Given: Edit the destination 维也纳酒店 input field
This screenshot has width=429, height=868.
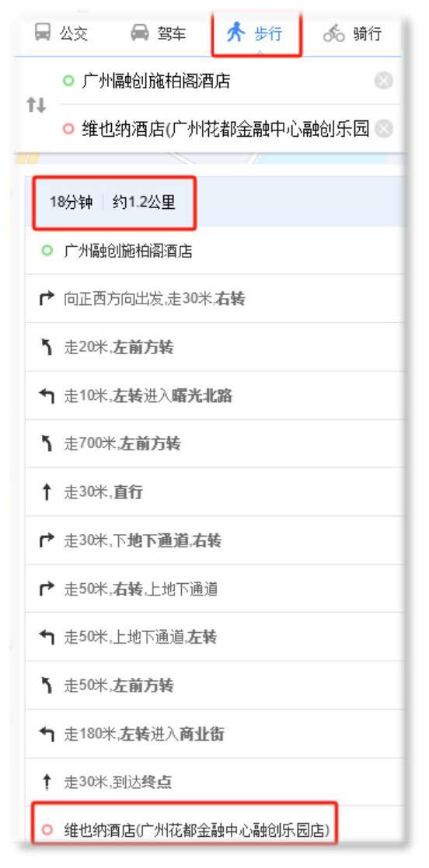Looking at the screenshot, I should [216, 130].
